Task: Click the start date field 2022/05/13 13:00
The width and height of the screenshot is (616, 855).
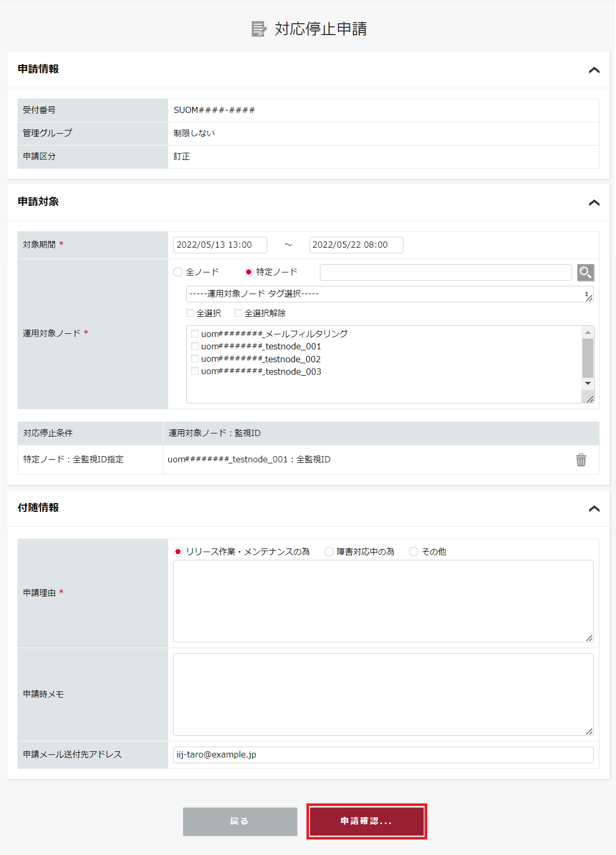Action: click(x=220, y=245)
